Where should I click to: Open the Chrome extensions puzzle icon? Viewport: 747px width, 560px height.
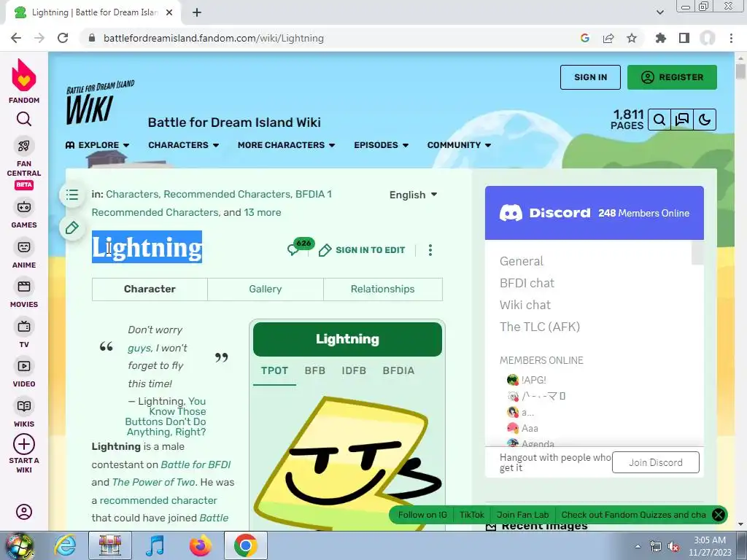(661, 38)
